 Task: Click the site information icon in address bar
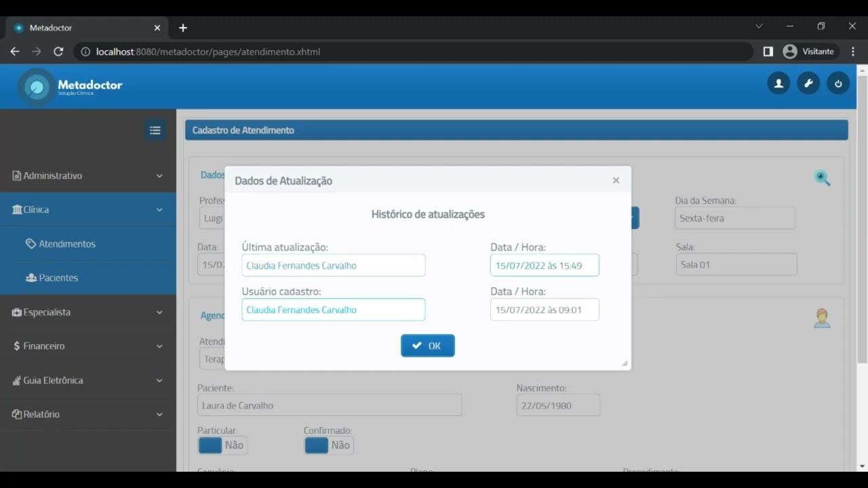coord(85,52)
